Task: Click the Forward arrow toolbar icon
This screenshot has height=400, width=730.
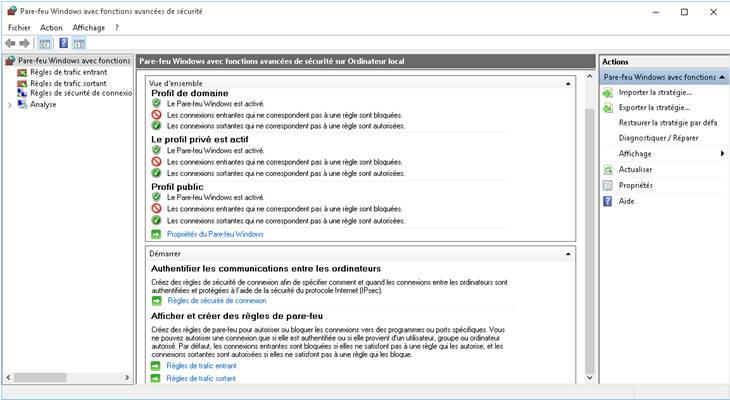Action: point(24,43)
